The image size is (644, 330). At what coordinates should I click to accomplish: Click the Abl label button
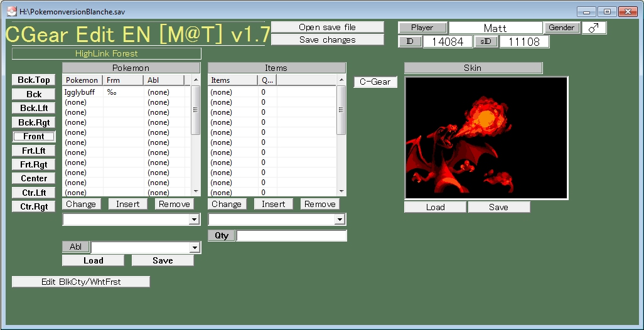click(x=75, y=247)
